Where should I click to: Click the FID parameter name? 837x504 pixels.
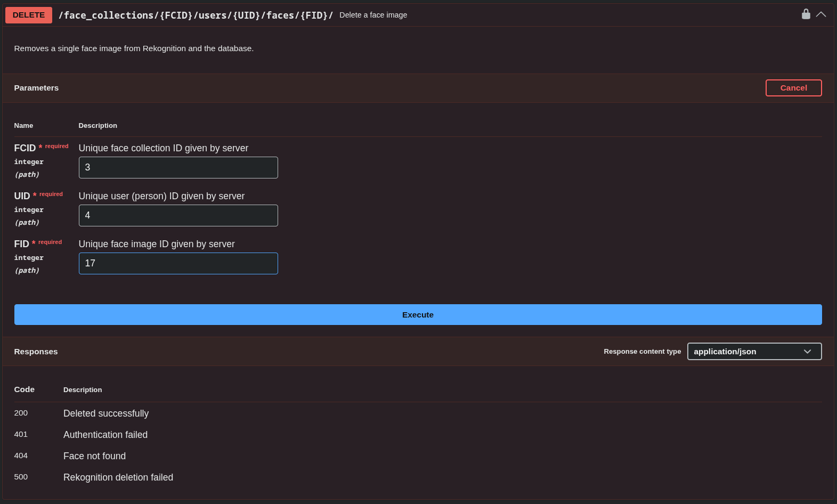pos(21,244)
